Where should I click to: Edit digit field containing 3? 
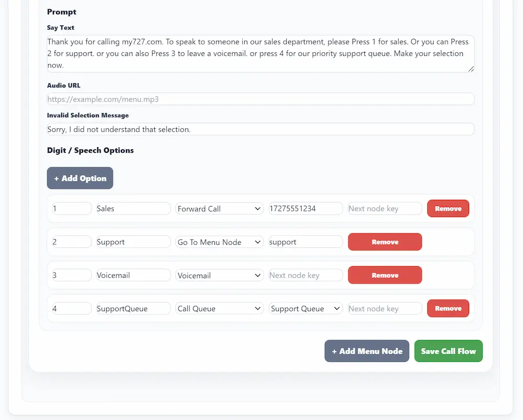(x=72, y=275)
